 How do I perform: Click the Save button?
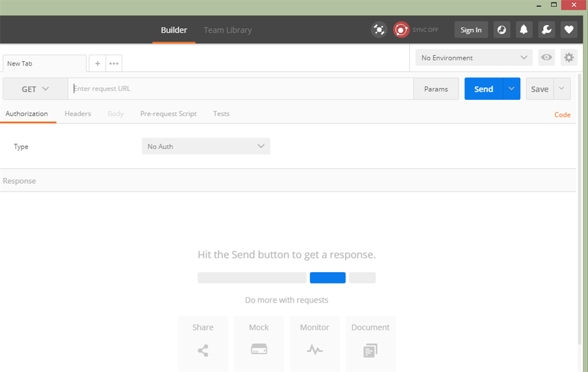tap(540, 89)
